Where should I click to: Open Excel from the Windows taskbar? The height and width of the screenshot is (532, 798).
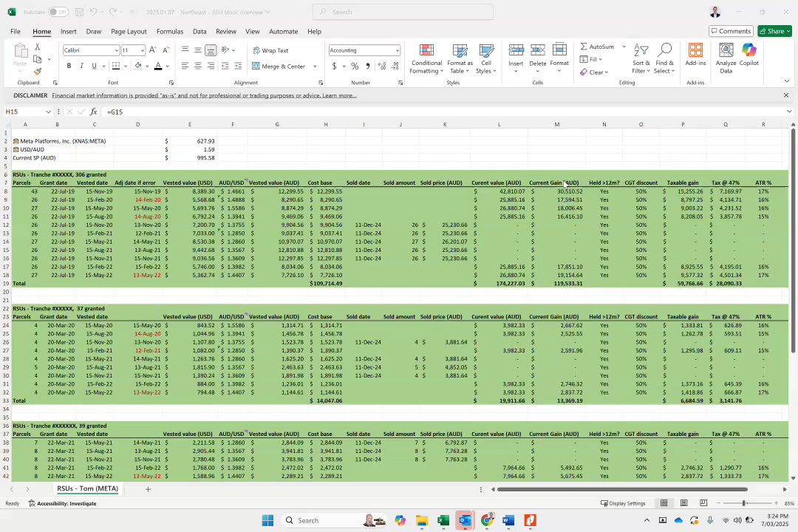click(443, 520)
